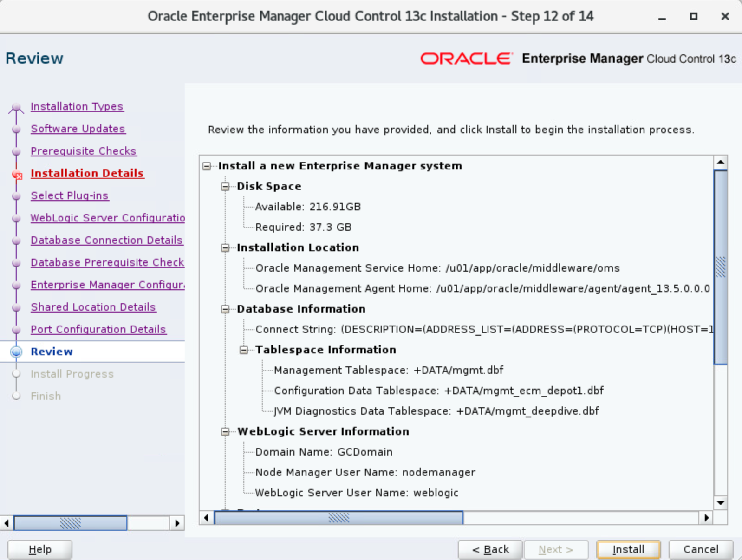Click the Help button
Screen dimensions: 742x560
[40, 550]
